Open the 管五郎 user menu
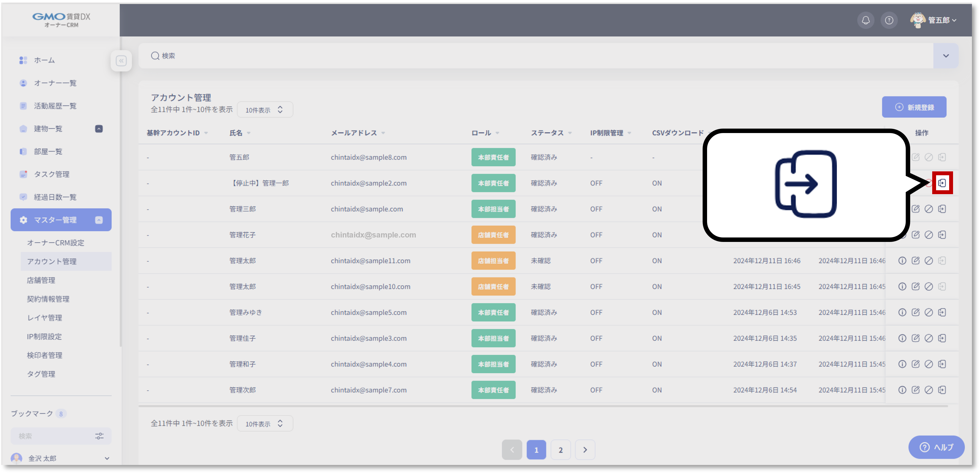 933,20
